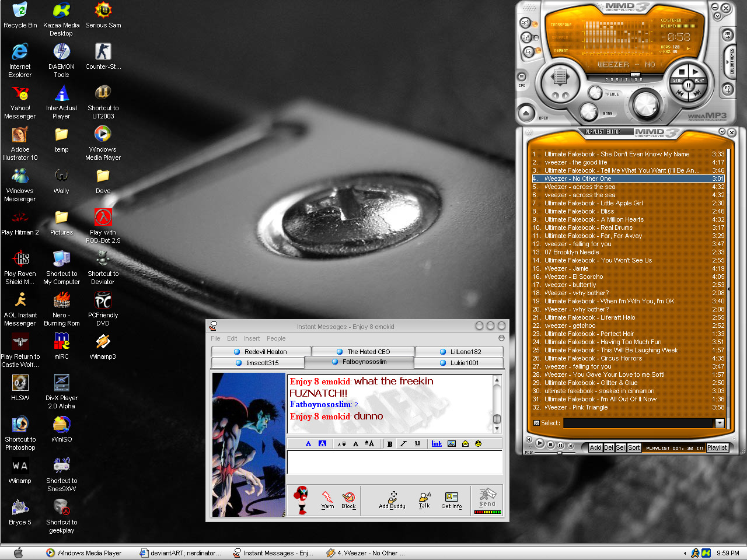Block this buddy in AIM window
The height and width of the screenshot is (560, 747).
point(348,500)
